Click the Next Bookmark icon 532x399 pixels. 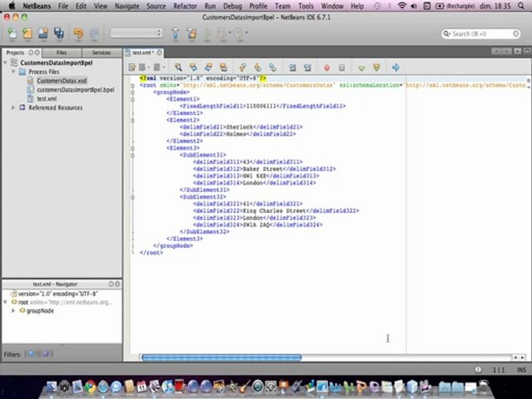point(258,67)
